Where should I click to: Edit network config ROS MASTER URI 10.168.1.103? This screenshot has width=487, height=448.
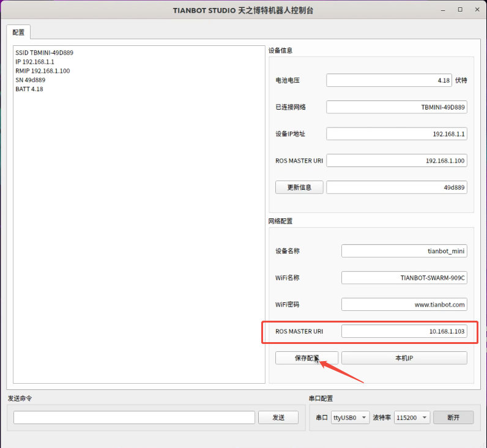point(404,331)
